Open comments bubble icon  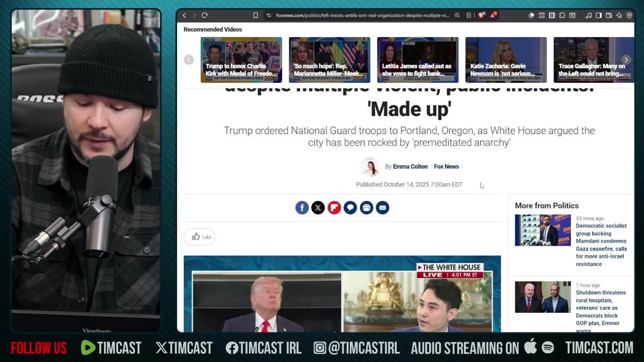(350, 208)
